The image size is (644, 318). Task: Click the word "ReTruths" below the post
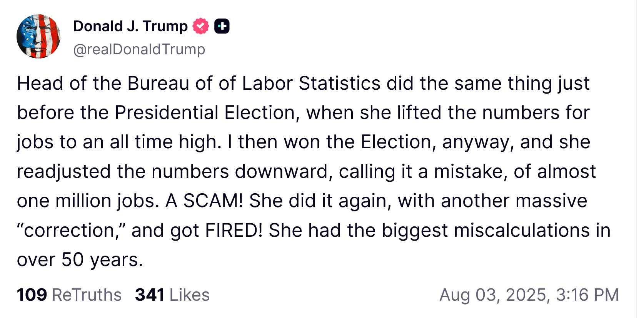[x=87, y=295]
